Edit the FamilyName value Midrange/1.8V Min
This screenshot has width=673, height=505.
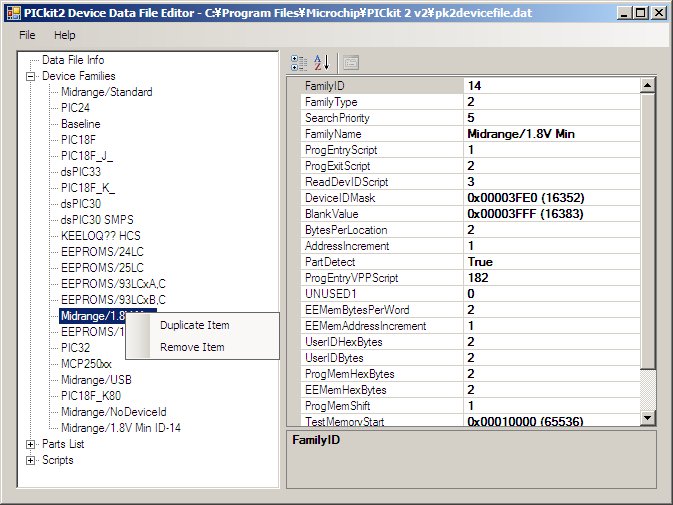point(552,134)
